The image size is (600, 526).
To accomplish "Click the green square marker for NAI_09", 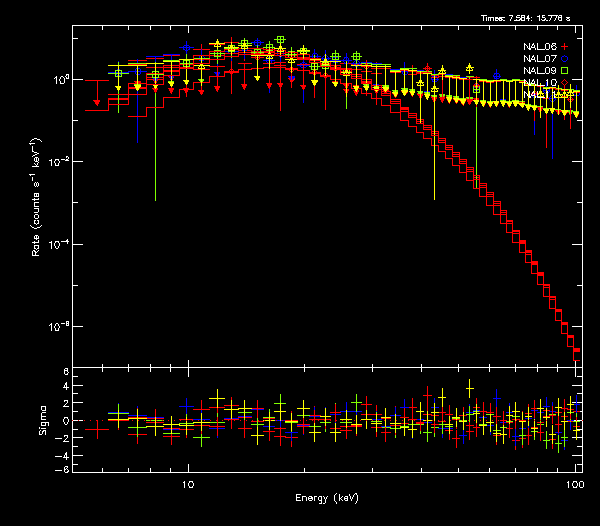I will pyautogui.click(x=565, y=71).
